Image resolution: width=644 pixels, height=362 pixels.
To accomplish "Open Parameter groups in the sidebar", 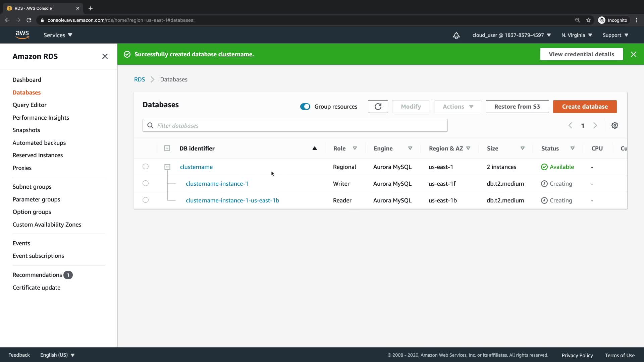I will point(36,199).
